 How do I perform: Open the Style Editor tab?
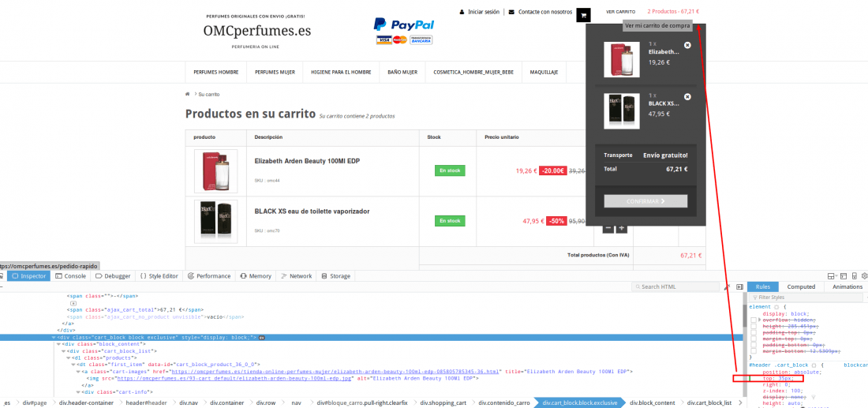click(159, 275)
